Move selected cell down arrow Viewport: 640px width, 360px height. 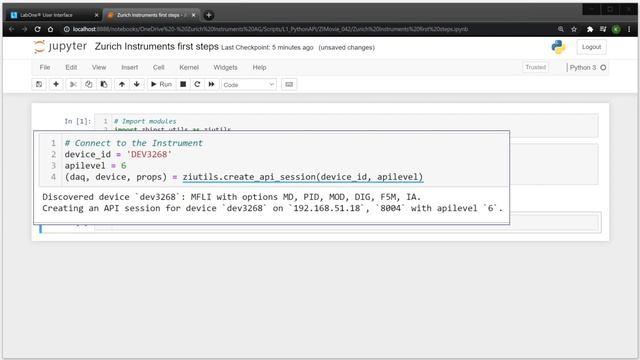coord(137,84)
